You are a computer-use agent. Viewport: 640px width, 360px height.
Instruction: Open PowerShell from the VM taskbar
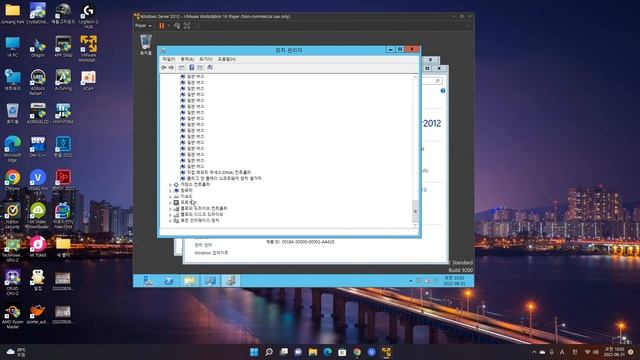pos(169,281)
